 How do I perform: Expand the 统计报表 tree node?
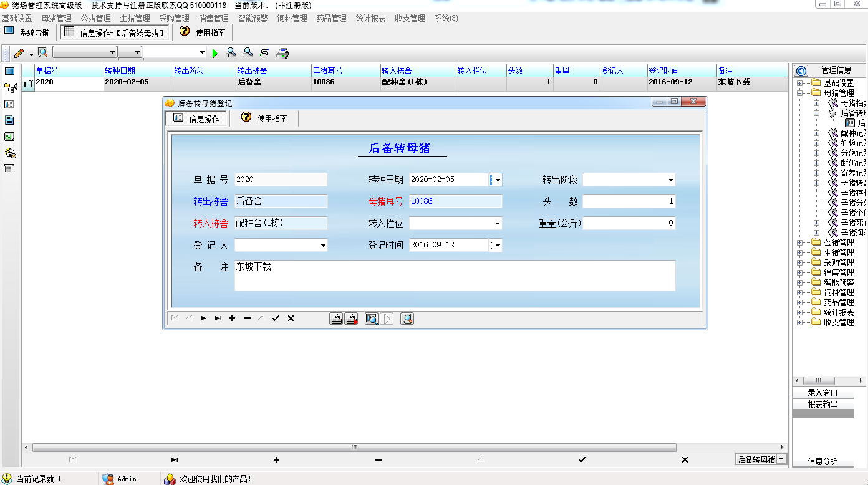800,312
